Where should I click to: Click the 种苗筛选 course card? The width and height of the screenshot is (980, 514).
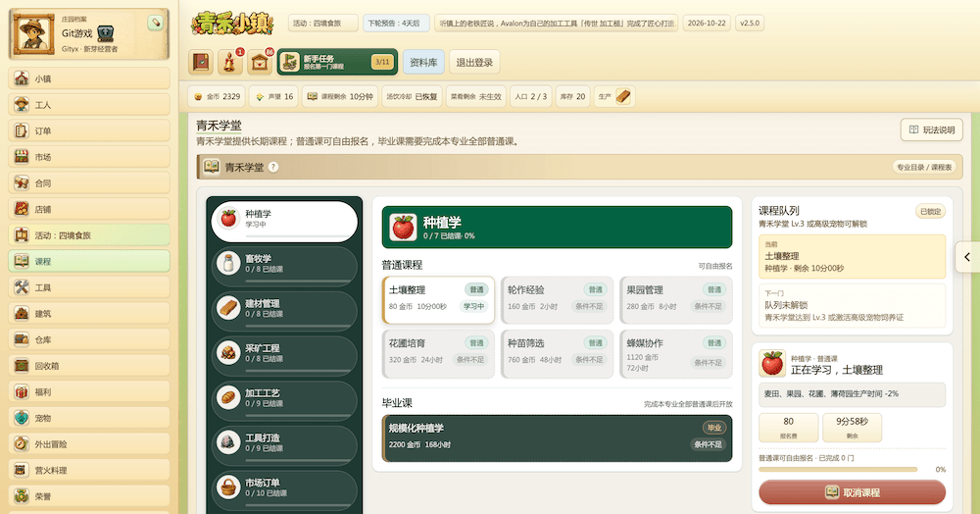pos(557,354)
